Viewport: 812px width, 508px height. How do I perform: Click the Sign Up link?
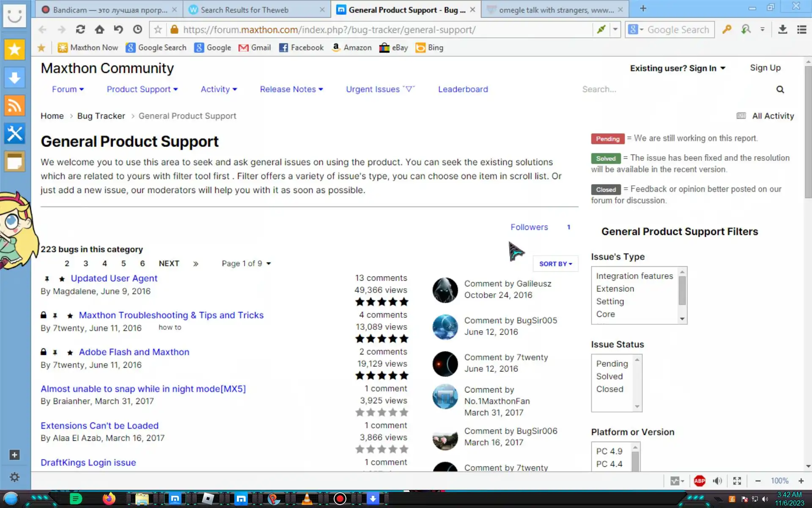pos(765,68)
